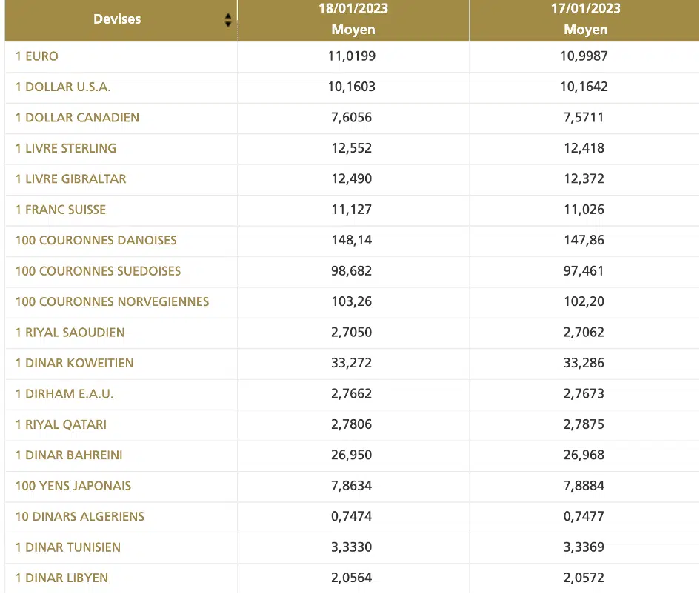Image resolution: width=700 pixels, height=594 pixels.
Task: Sort table by Devises column arrows
Action: pyautogui.click(x=228, y=20)
